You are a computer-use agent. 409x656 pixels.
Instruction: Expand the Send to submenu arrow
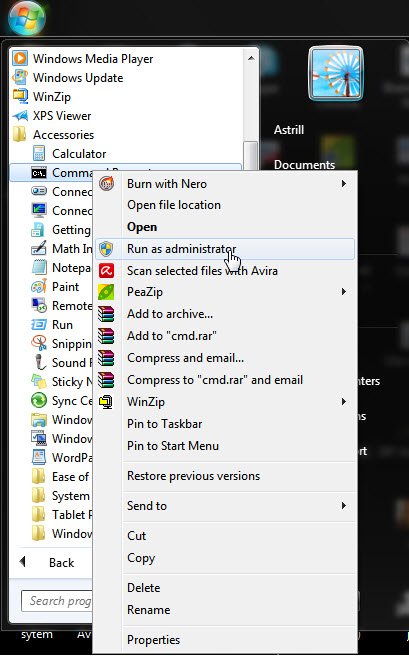(x=344, y=505)
